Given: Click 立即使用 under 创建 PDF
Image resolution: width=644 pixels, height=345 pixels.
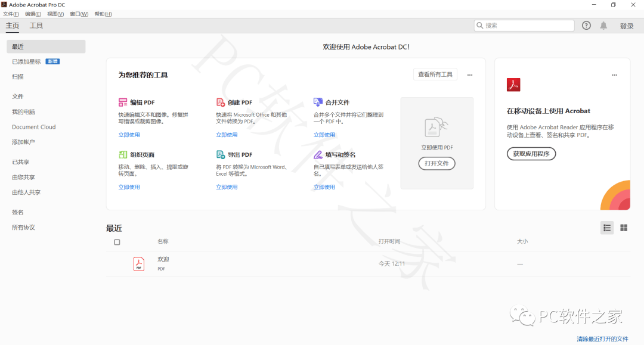Looking at the screenshot, I should [227, 135].
